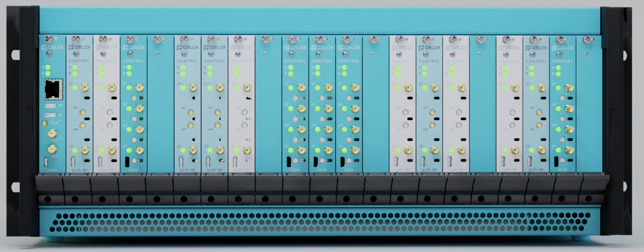Click S LED on QCM-RF module beside the CMM
The width and height of the screenshot is (644, 252).
point(75,67)
